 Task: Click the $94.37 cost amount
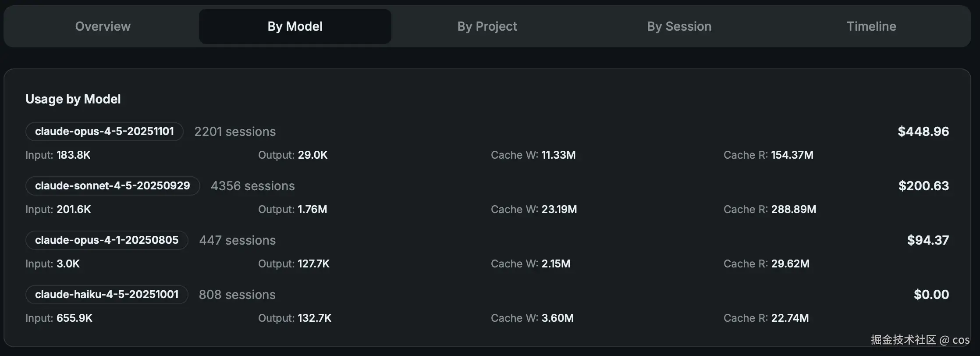(x=928, y=240)
